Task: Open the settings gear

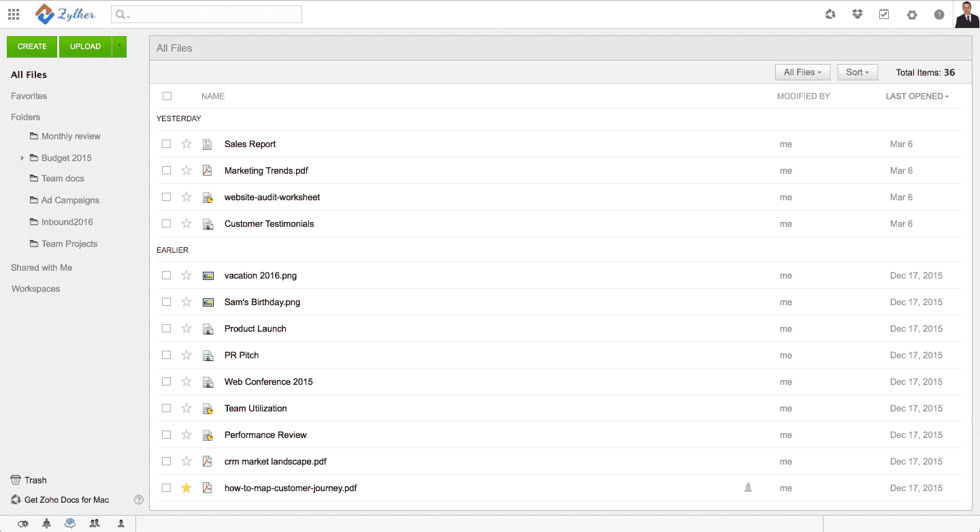Action: [x=912, y=14]
